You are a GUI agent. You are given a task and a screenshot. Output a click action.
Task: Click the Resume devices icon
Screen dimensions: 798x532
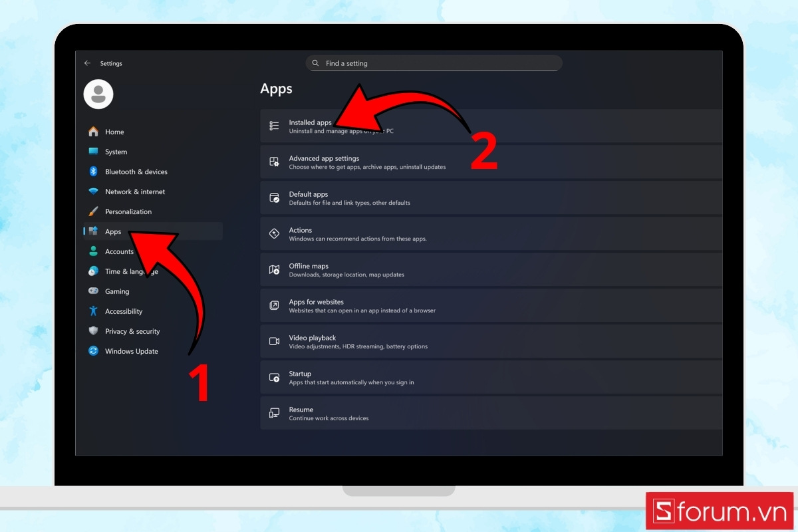pos(274,413)
